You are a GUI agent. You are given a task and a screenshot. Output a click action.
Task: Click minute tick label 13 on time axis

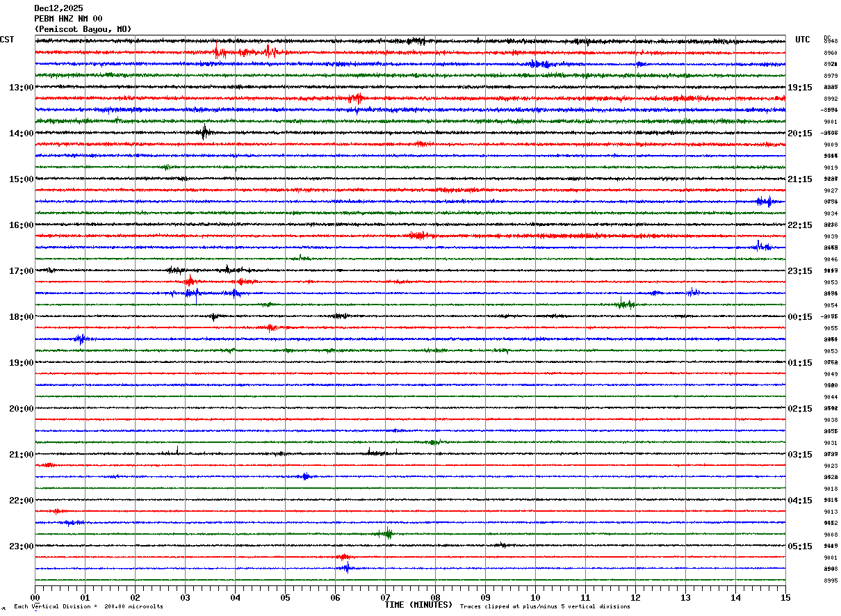coord(685,597)
